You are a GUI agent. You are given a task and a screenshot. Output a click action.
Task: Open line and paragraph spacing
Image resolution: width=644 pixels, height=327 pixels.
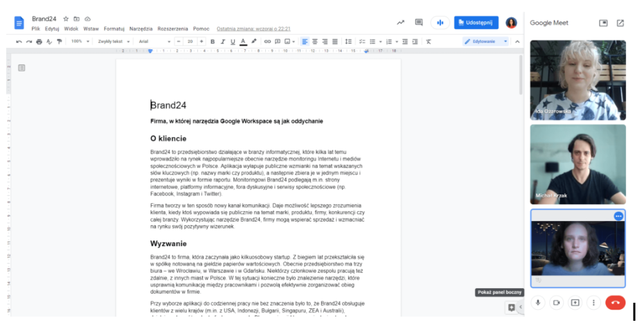point(348,42)
